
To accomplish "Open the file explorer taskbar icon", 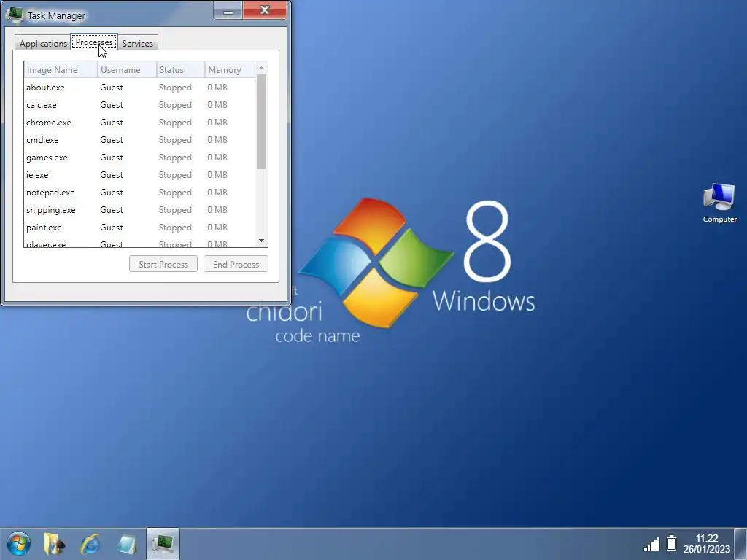I will (x=54, y=543).
